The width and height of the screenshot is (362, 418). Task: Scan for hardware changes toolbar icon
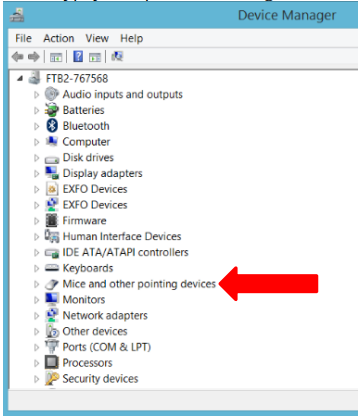point(117,56)
